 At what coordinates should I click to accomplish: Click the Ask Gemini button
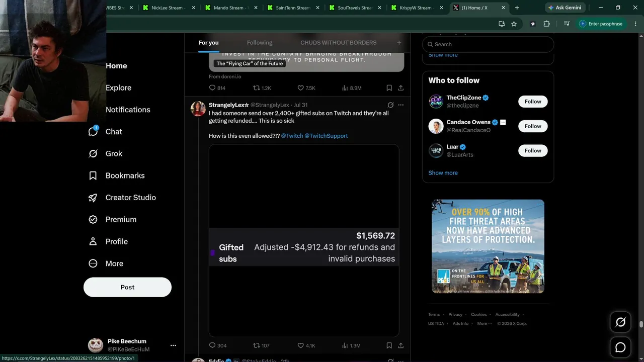click(565, 8)
